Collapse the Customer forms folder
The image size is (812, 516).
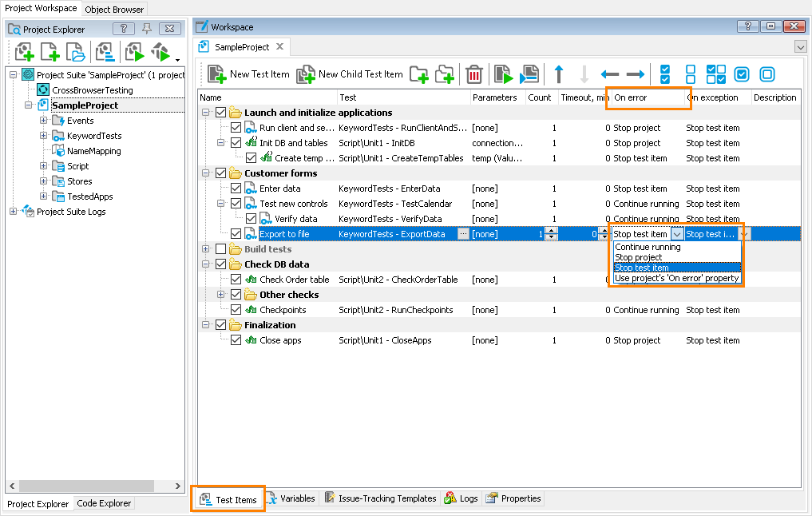coord(205,173)
